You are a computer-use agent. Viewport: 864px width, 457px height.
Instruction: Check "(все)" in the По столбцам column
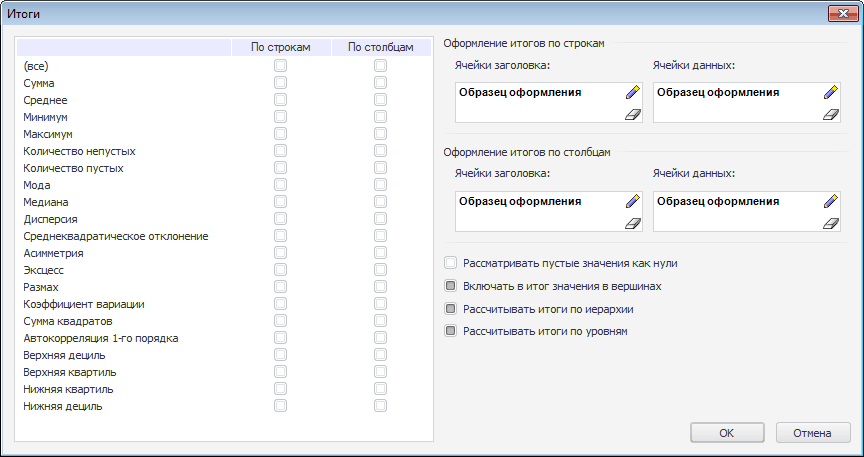pos(380,66)
